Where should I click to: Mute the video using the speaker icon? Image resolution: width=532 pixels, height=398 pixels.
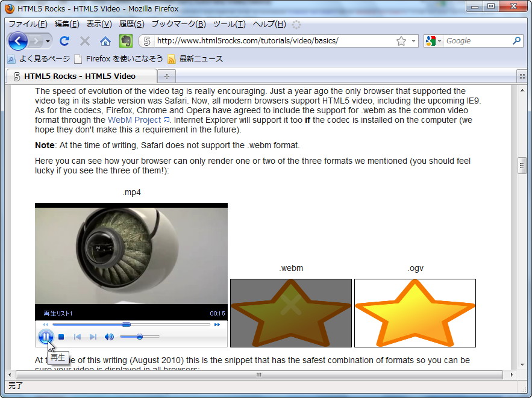pos(110,336)
